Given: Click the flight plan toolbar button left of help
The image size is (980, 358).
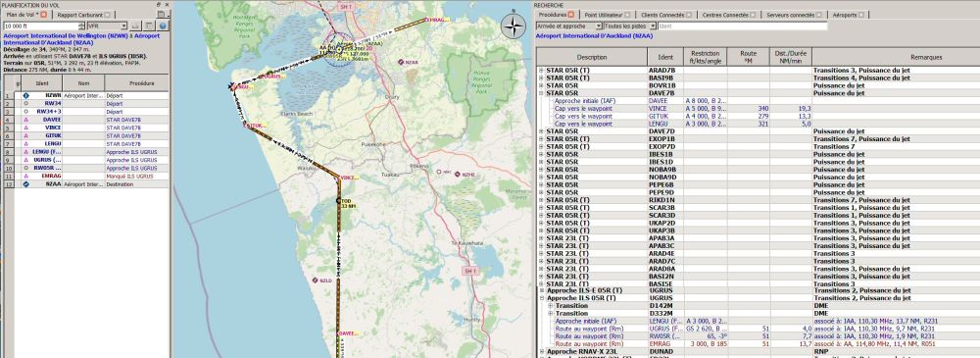Looking at the screenshot, I should (x=149, y=26).
